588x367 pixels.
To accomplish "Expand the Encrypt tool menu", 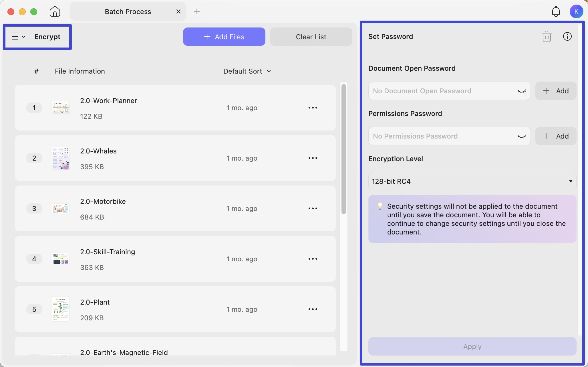I will pos(19,37).
